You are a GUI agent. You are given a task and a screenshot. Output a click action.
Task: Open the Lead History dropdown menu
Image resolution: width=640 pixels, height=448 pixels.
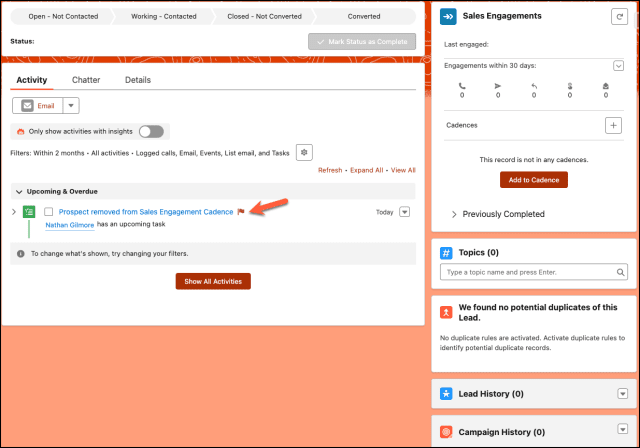(x=621, y=394)
